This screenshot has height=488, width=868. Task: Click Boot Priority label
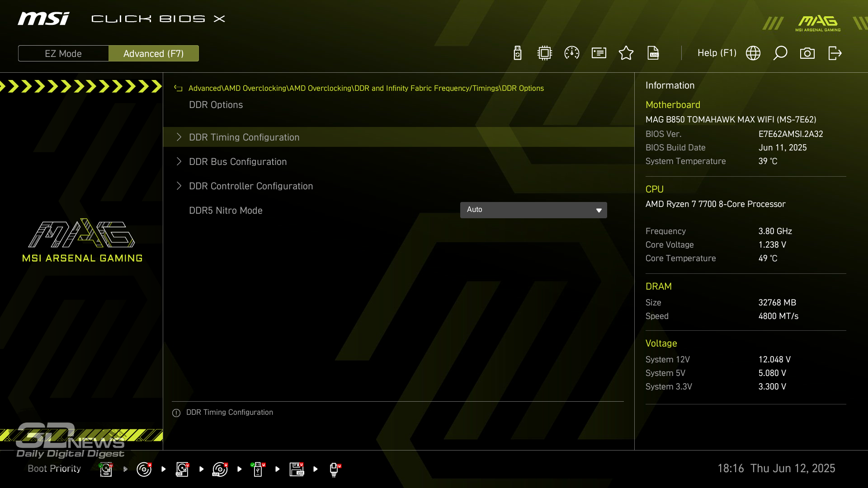click(x=54, y=469)
